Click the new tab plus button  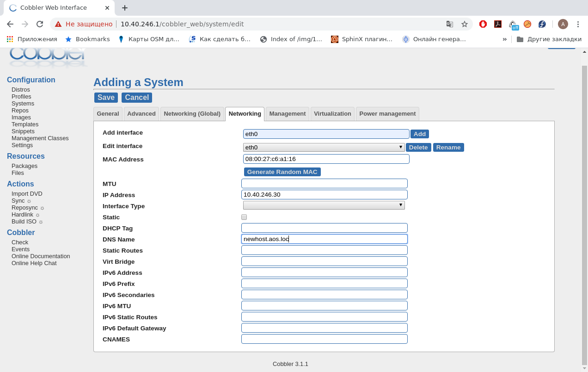125,8
